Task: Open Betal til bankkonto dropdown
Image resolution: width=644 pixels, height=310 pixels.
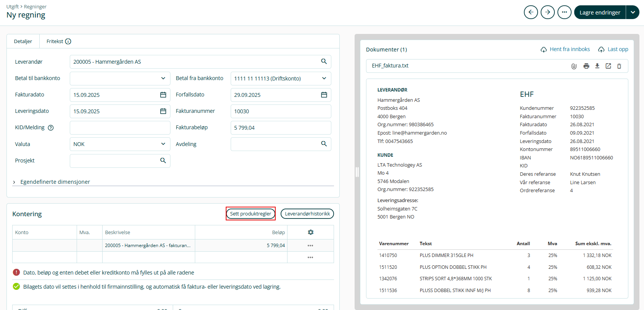Action: tap(163, 79)
